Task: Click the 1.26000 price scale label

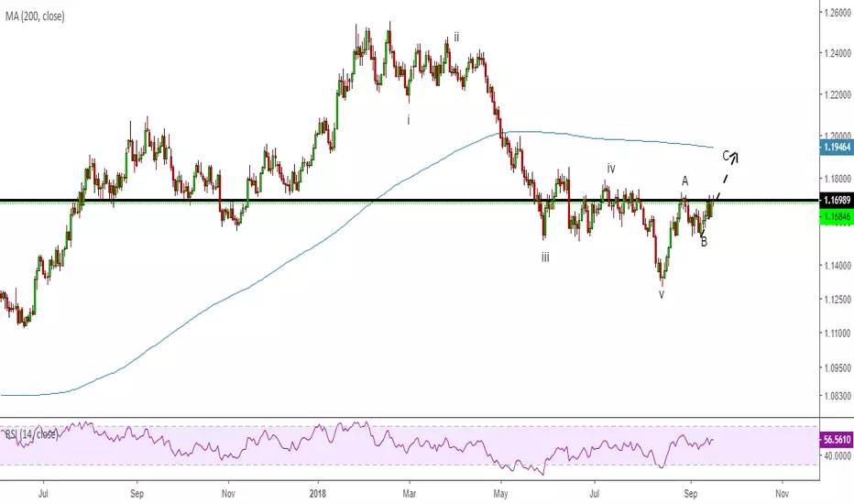Action: tap(838, 13)
